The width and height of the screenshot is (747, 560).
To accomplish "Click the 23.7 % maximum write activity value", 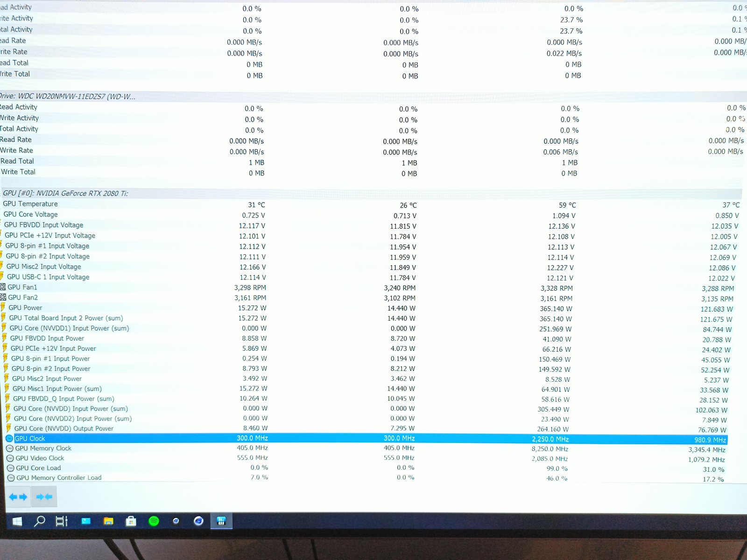I will 571,20.
